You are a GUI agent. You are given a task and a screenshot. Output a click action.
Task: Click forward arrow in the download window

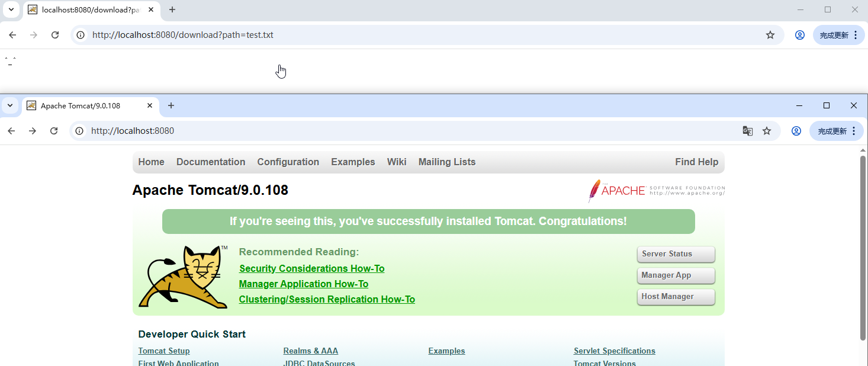34,35
